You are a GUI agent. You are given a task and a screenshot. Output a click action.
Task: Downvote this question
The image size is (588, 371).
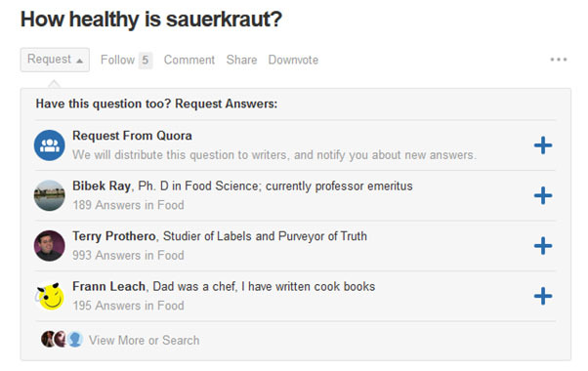pyautogui.click(x=293, y=60)
